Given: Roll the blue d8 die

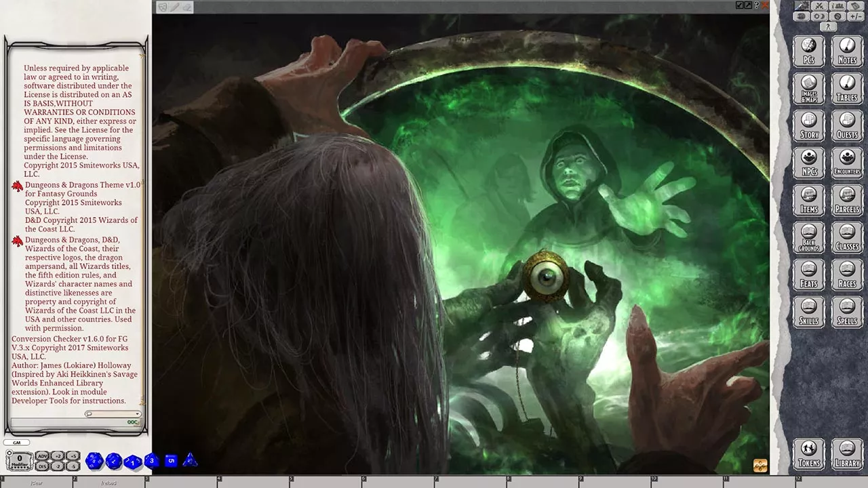Looking at the screenshot, I should click(151, 461).
